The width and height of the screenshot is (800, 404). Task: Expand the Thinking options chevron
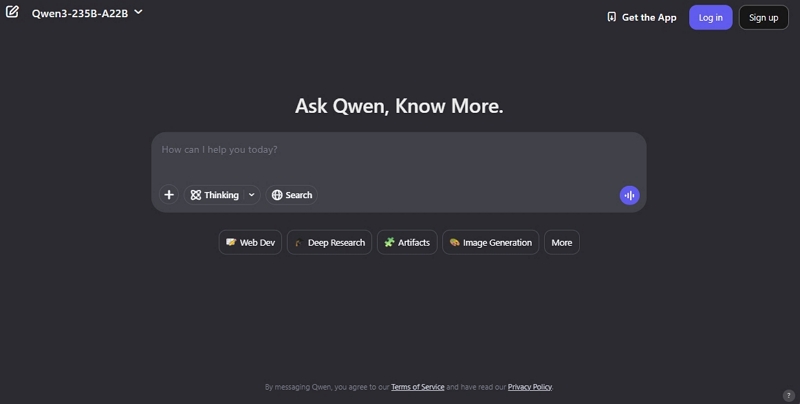click(x=252, y=195)
